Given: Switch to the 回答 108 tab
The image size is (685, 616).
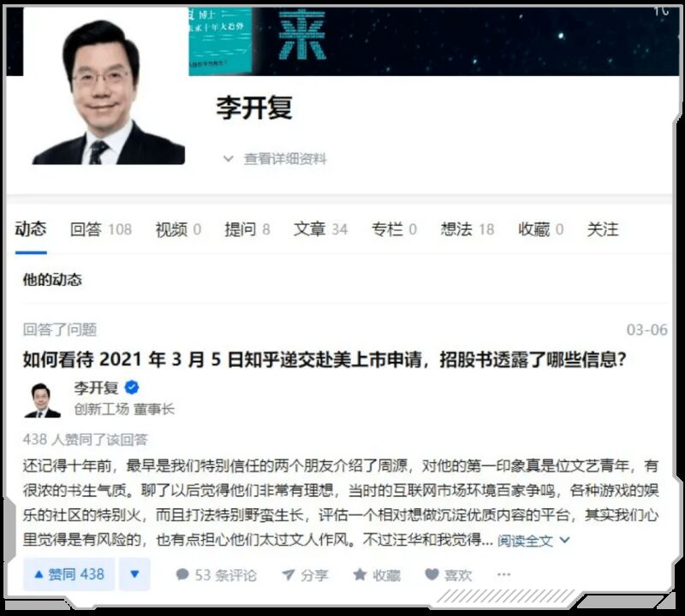Looking at the screenshot, I should click(101, 229).
